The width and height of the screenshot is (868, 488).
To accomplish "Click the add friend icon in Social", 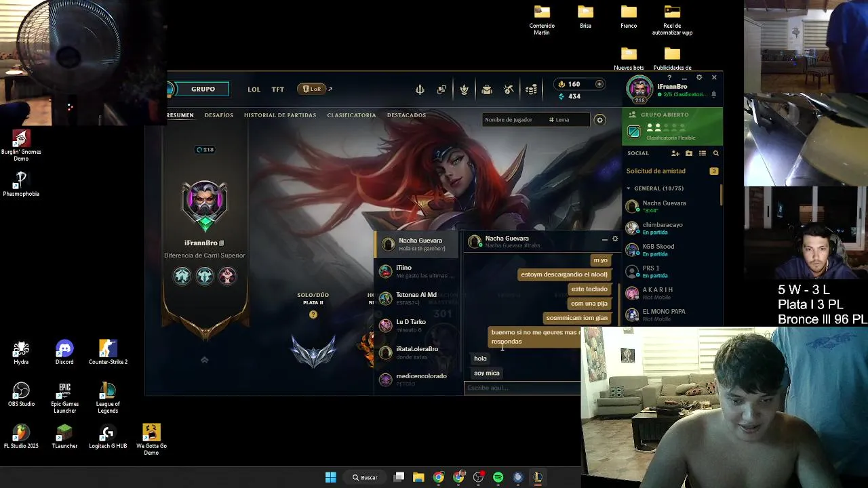I will pyautogui.click(x=675, y=153).
